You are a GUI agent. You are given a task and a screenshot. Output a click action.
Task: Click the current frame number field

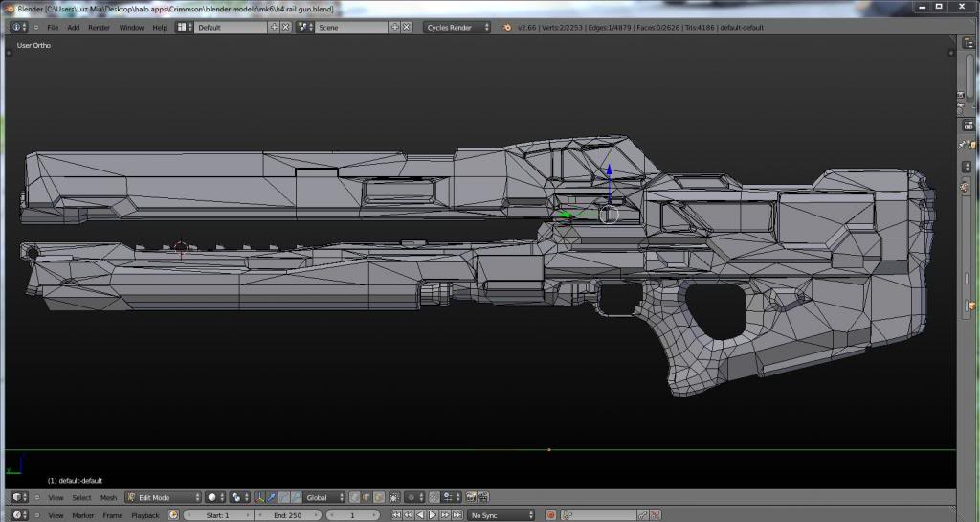click(352, 515)
